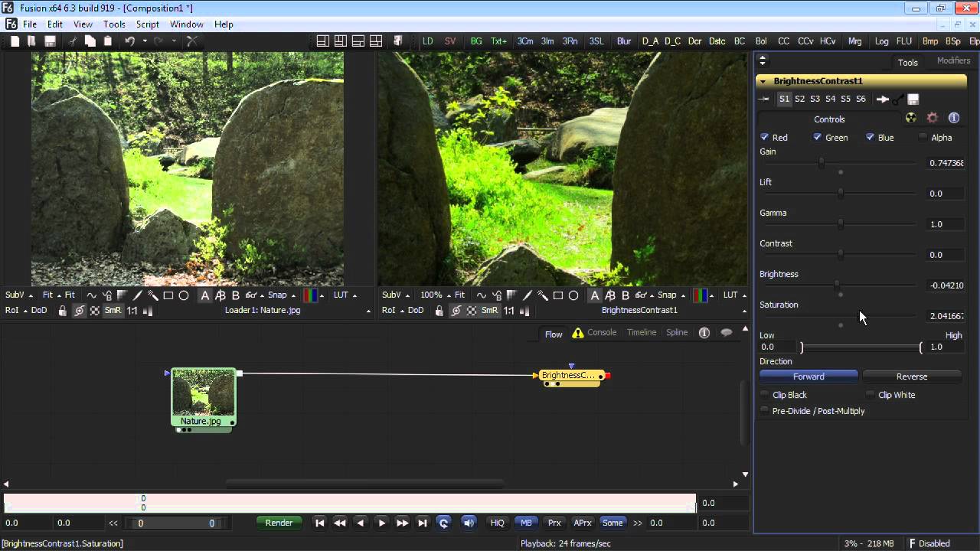The height and width of the screenshot is (551, 980).
Task: Click the Undo arrow icon
Action: [x=129, y=41]
